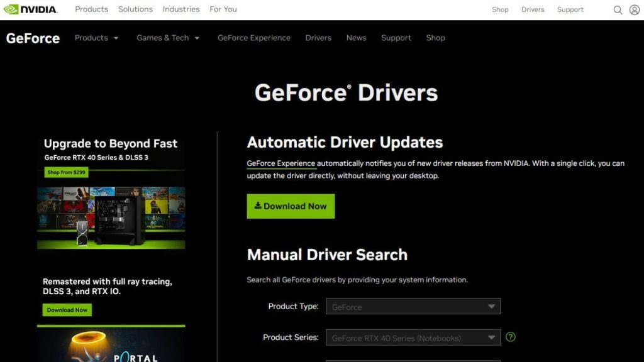Open Products in the top NVIDIA menu
Viewport: 644px width, 362px height.
point(91,9)
